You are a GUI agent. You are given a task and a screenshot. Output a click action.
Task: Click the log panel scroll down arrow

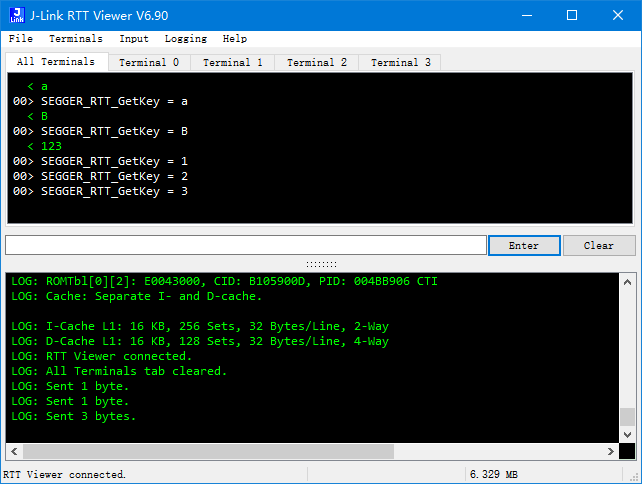pyautogui.click(x=627, y=434)
